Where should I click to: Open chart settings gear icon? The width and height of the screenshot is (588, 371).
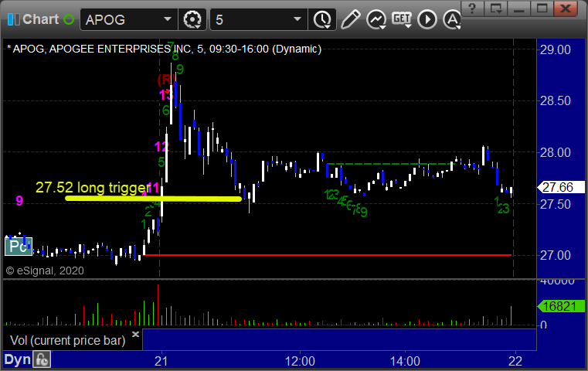192,19
